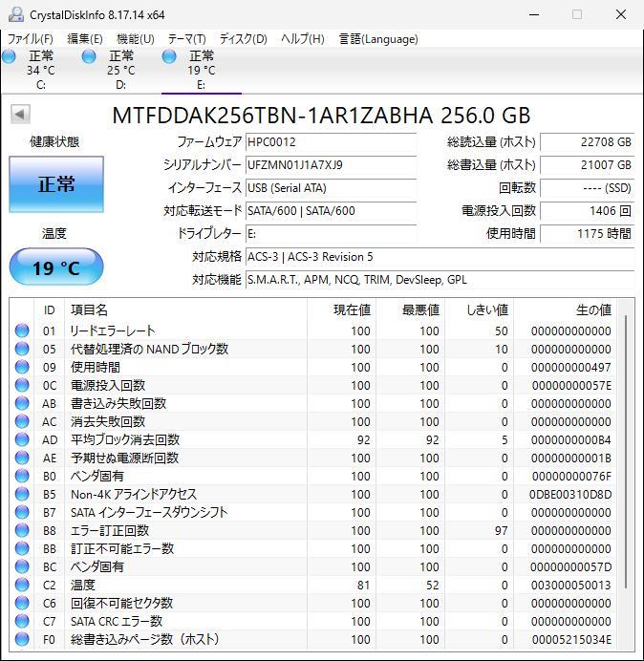Click the 現在値 column header

point(341,309)
